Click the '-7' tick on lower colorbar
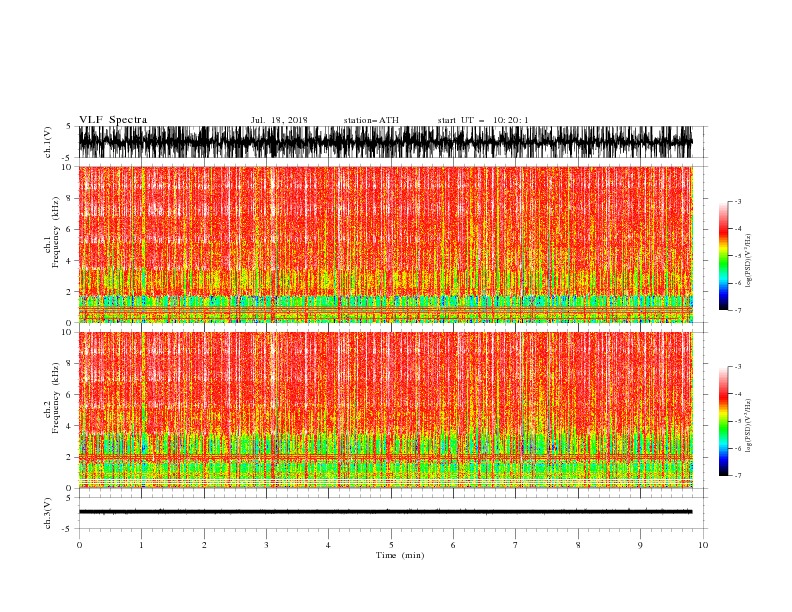Screen dimensions: 792x612 [737, 476]
